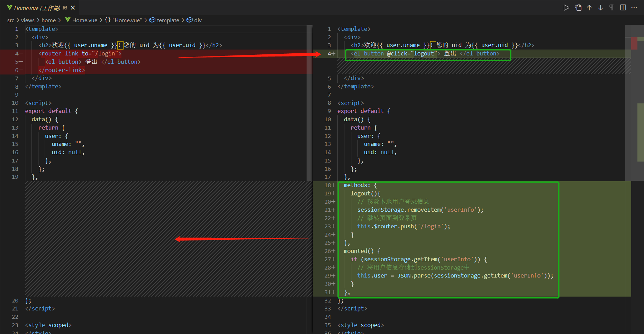Screen dimensions: 644x334
Task: Click uname: "" line in left pane
Action: (x=68, y=144)
